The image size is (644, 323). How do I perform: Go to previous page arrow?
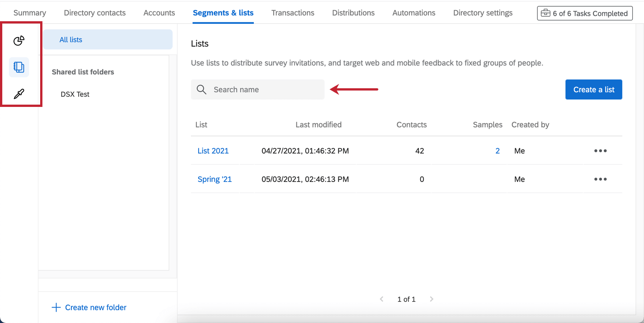click(x=381, y=299)
